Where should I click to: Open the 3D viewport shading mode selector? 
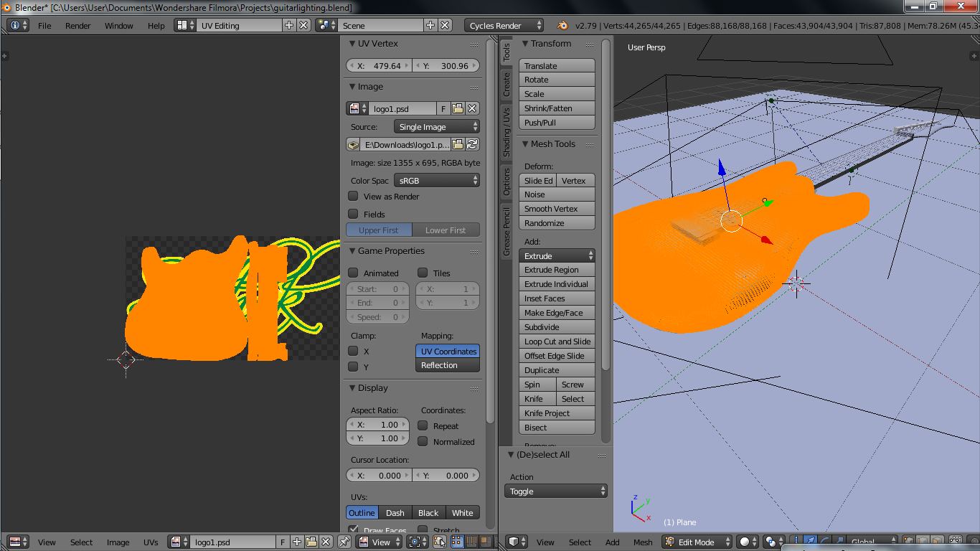749,542
